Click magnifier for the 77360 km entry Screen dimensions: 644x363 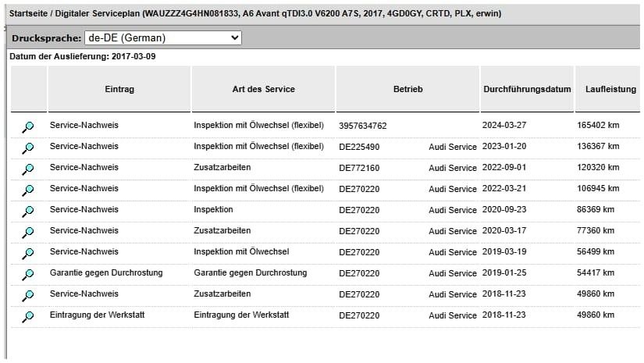(x=28, y=232)
